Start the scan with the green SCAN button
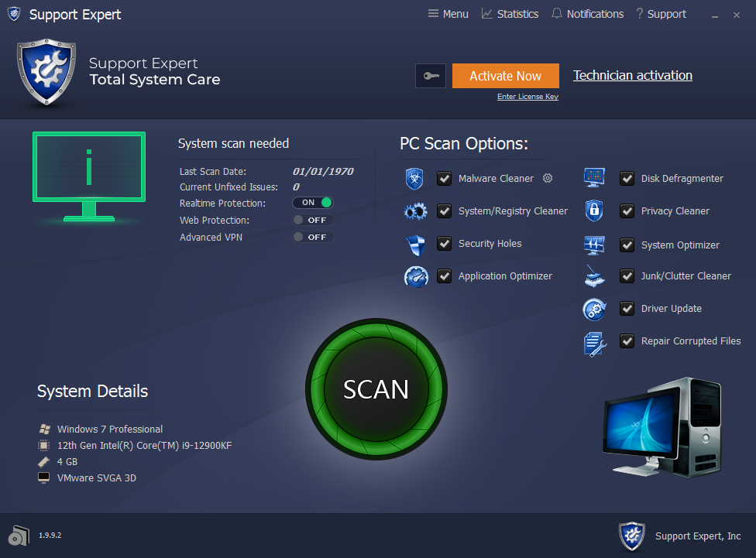 (376, 389)
